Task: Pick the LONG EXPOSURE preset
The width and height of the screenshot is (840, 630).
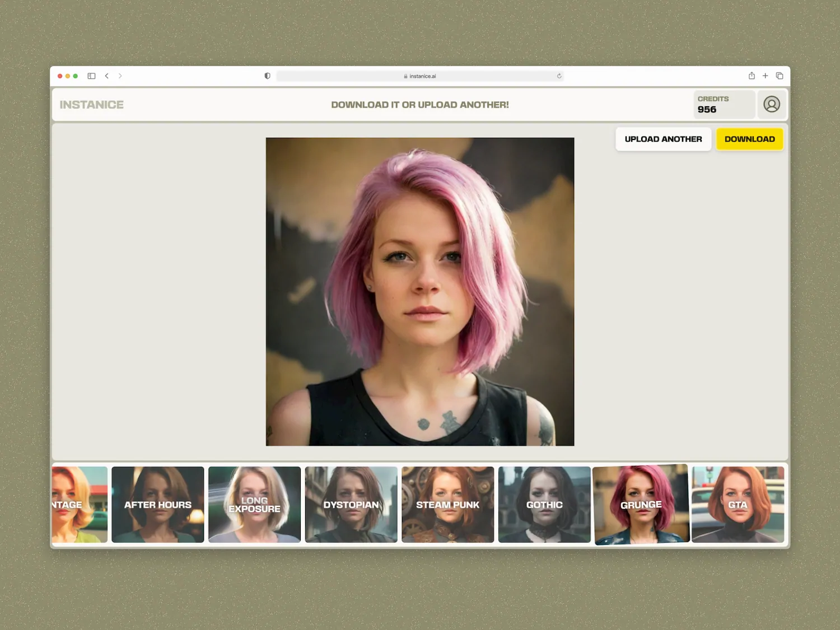Action: [x=254, y=504]
